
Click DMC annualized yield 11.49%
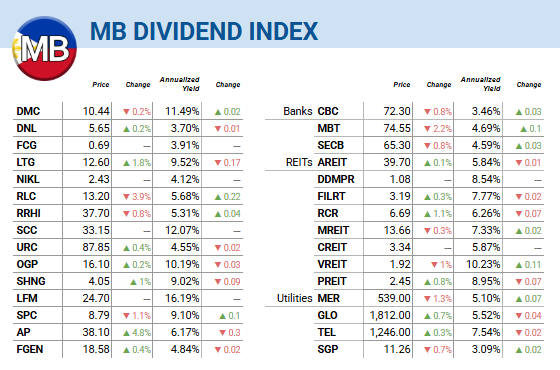[x=182, y=111]
